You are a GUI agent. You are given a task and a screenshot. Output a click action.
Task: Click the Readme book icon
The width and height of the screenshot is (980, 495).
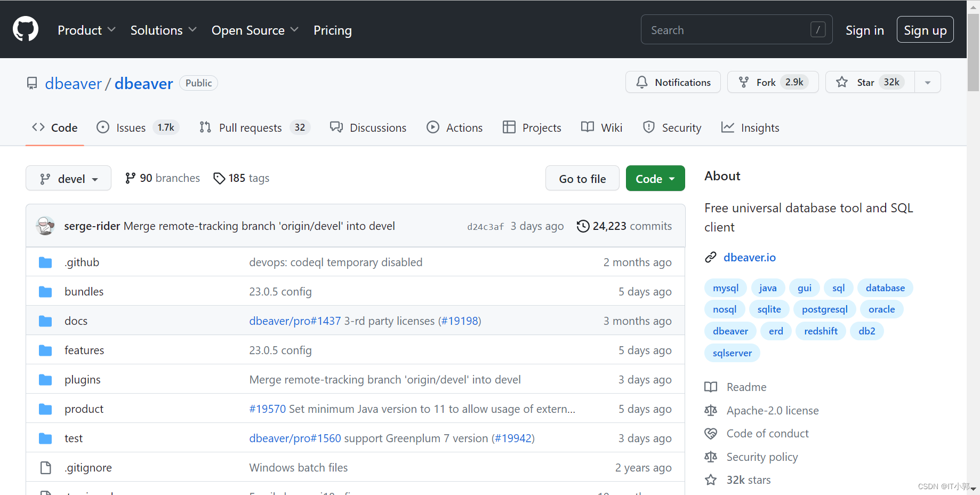(711, 387)
